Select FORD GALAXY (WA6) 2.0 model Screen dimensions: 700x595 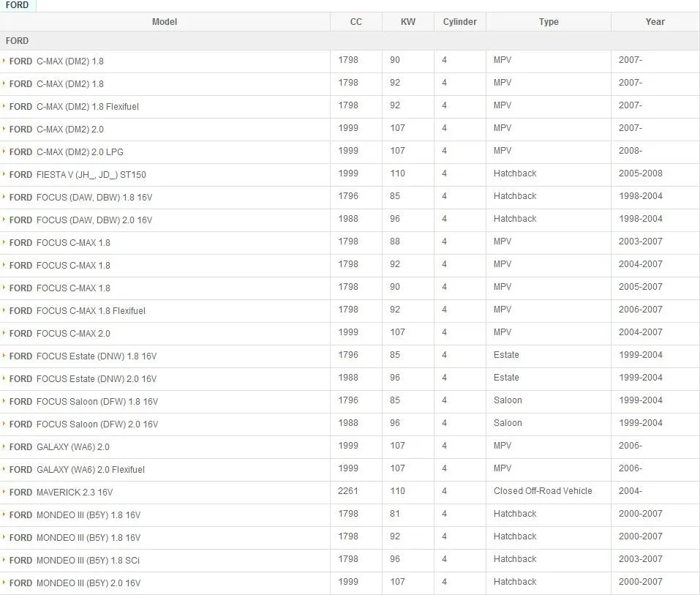(59, 447)
